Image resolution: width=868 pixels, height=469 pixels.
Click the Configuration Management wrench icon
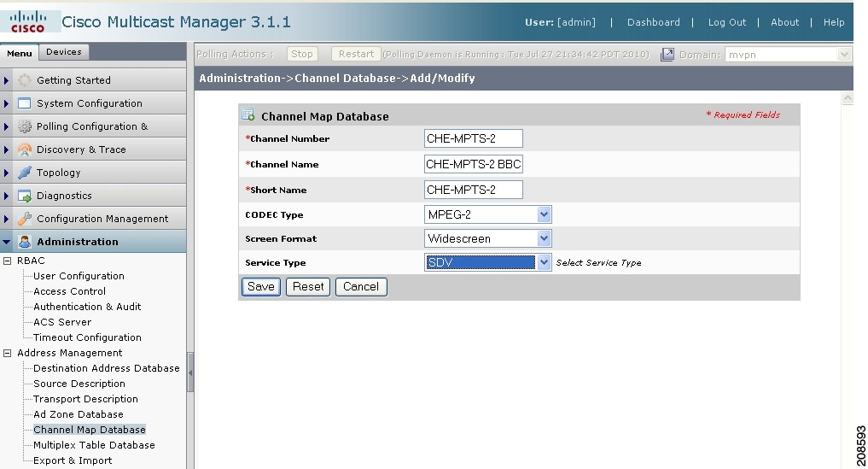25,219
